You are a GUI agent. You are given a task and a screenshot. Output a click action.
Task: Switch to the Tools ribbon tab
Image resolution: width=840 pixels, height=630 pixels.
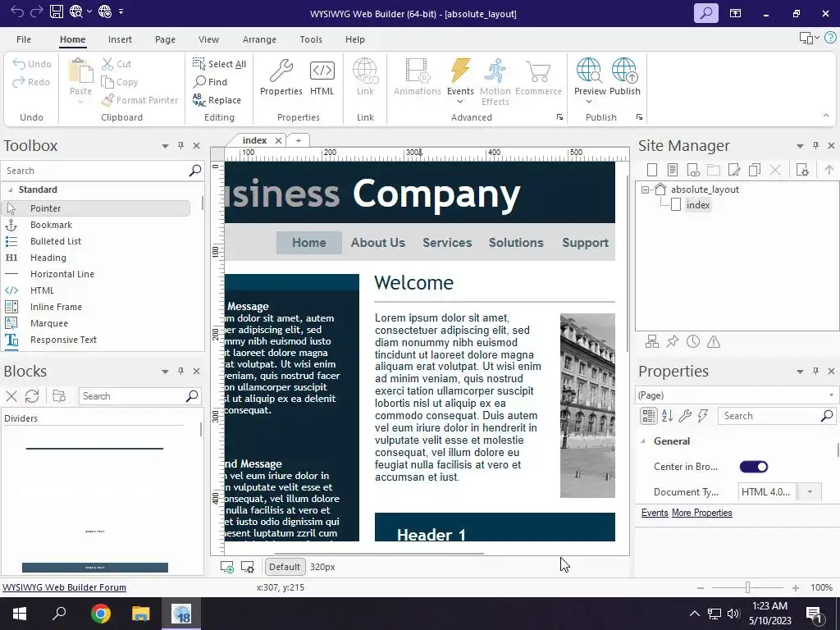point(311,39)
